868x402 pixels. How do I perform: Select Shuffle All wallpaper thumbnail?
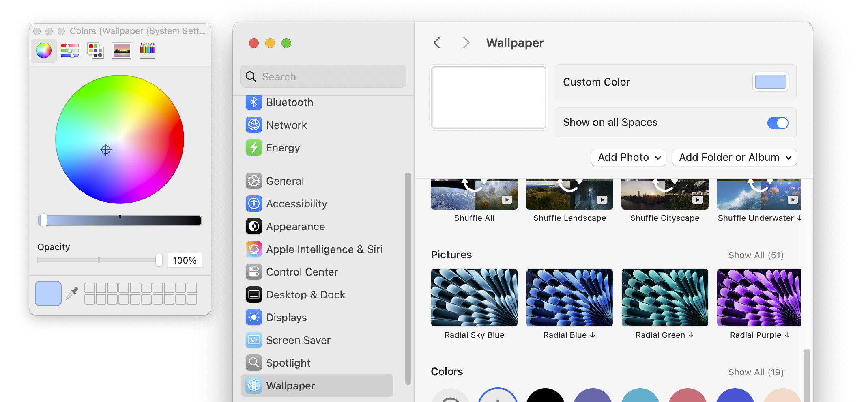474,194
